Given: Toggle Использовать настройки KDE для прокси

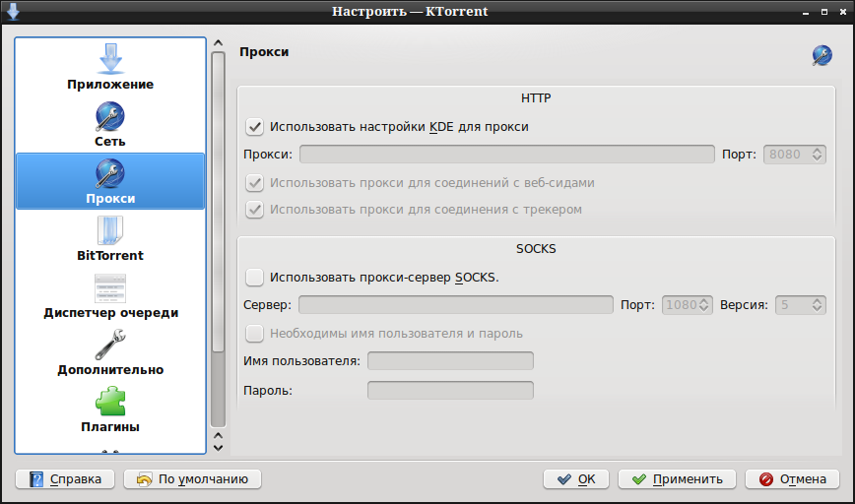Looking at the screenshot, I should [x=255, y=127].
